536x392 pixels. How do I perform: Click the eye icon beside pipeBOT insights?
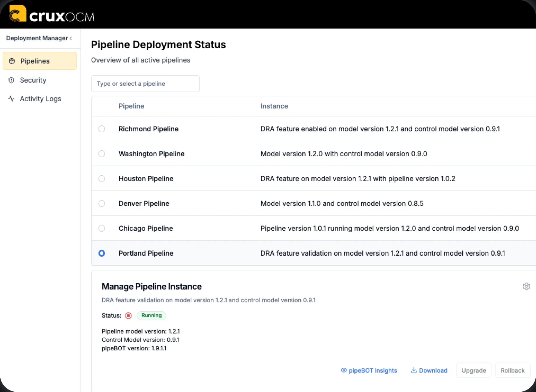tap(344, 370)
